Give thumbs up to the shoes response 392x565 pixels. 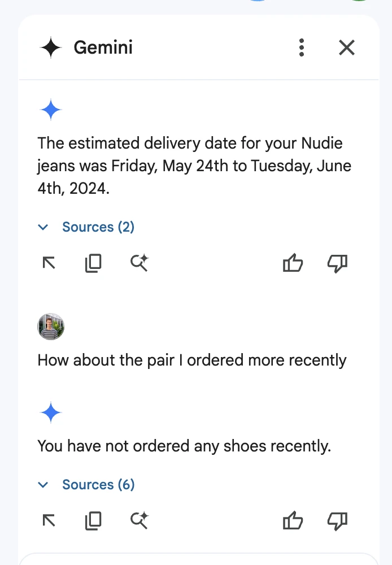(x=293, y=520)
